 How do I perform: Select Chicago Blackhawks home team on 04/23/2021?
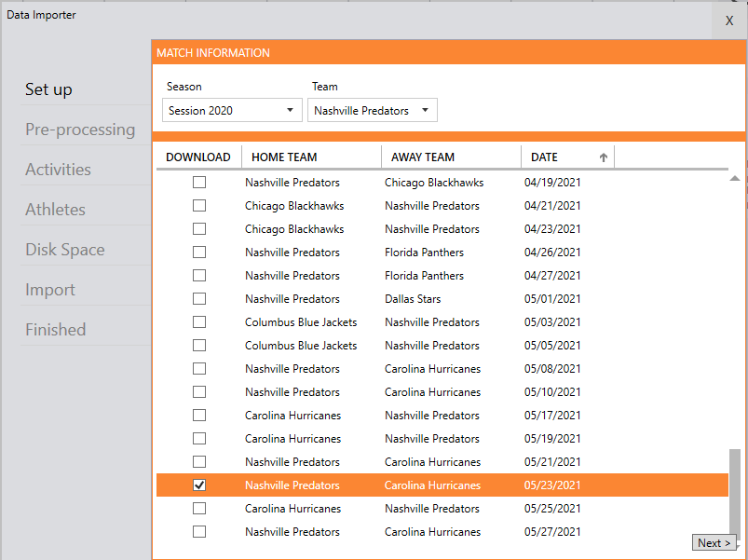(294, 229)
